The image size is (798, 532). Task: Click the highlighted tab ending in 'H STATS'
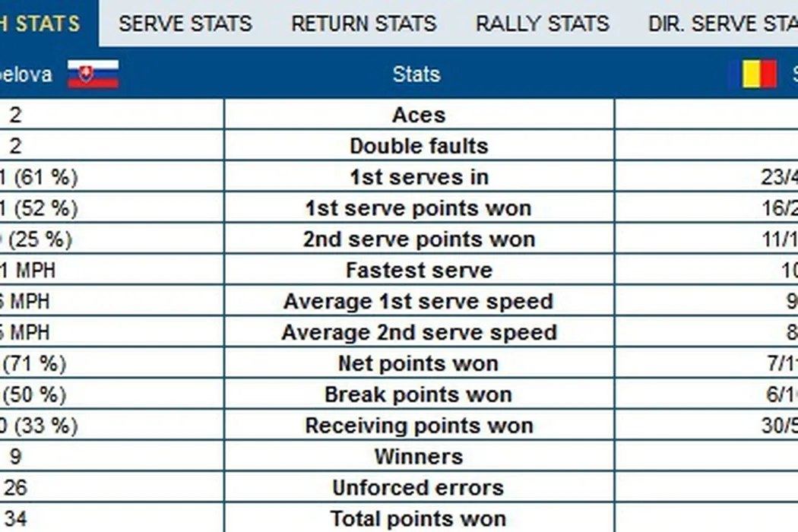coord(46,24)
